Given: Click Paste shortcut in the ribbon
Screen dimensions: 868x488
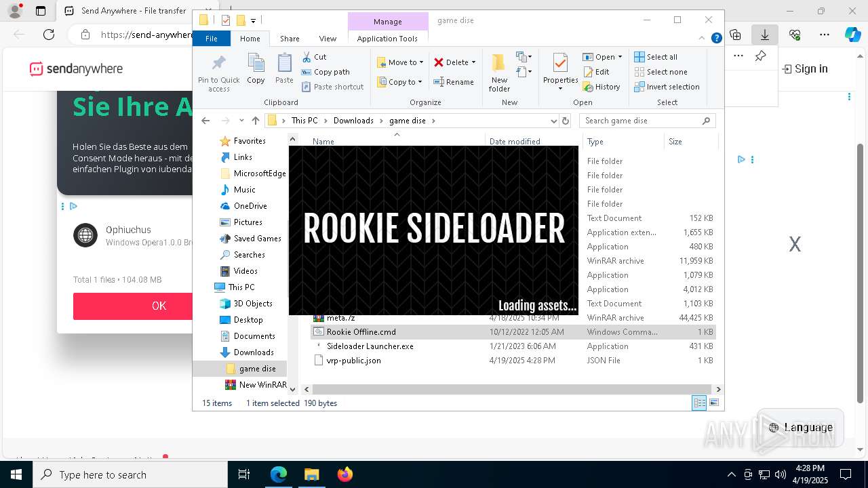Looking at the screenshot, I should click(332, 87).
